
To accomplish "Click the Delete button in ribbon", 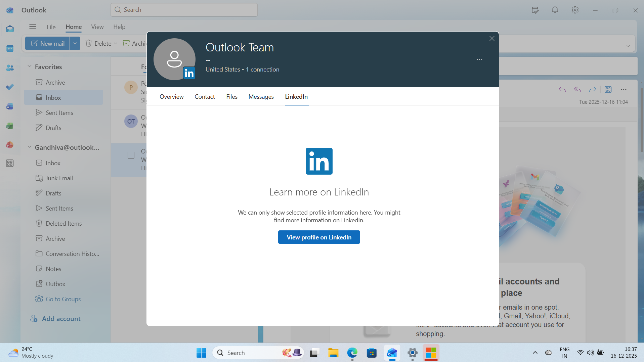I will pos(98,43).
